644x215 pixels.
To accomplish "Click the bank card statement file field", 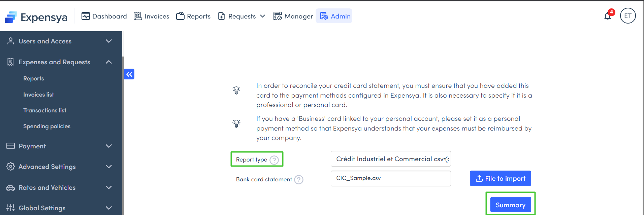I will point(391,178).
